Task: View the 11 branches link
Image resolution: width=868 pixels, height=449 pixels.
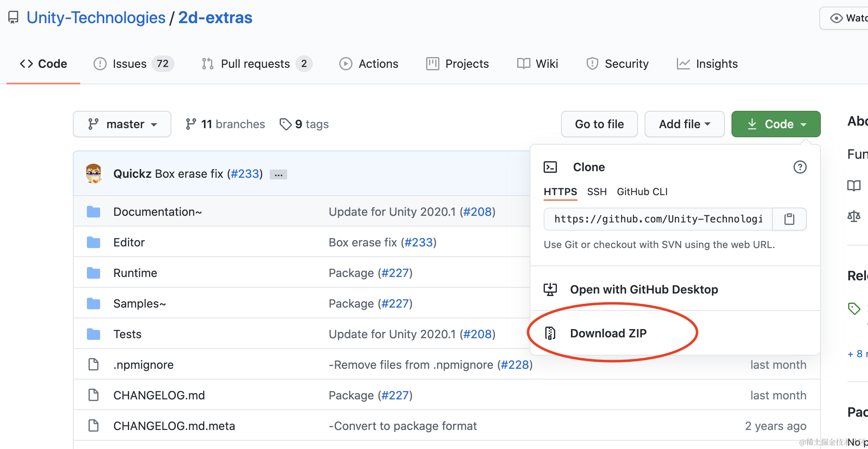Action: (x=225, y=124)
